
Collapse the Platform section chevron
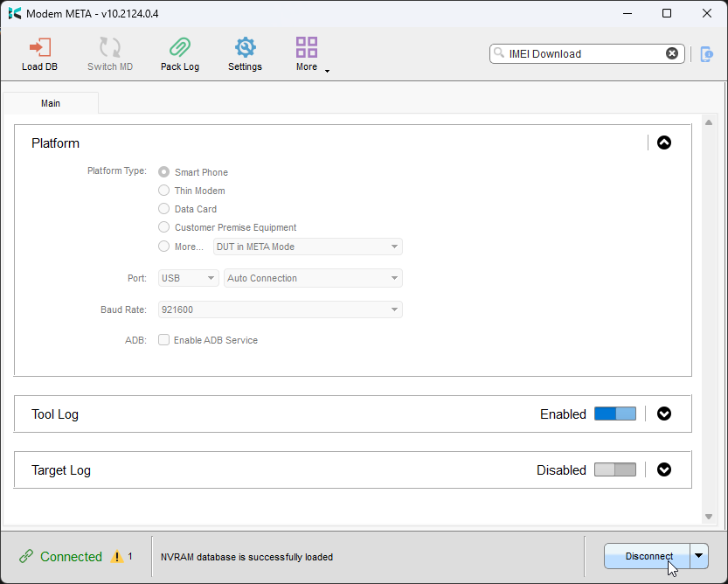663,143
